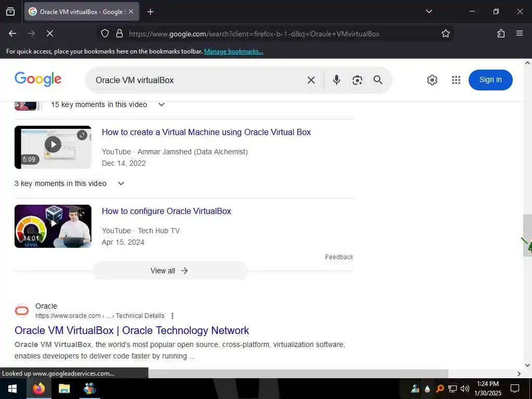Open the Oracle result favicon
The image size is (532, 399).
pos(22,311)
